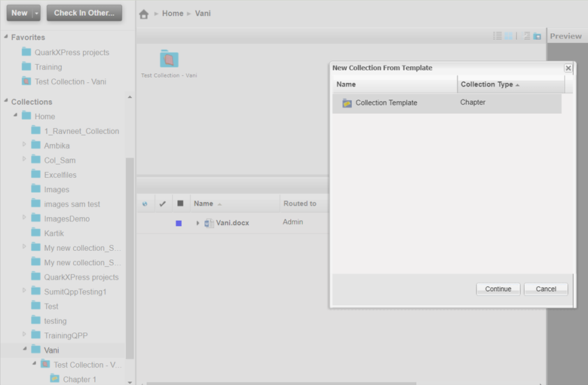Collapse the Home tree node
Viewport: 588px width, 385px height.
(15, 115)
